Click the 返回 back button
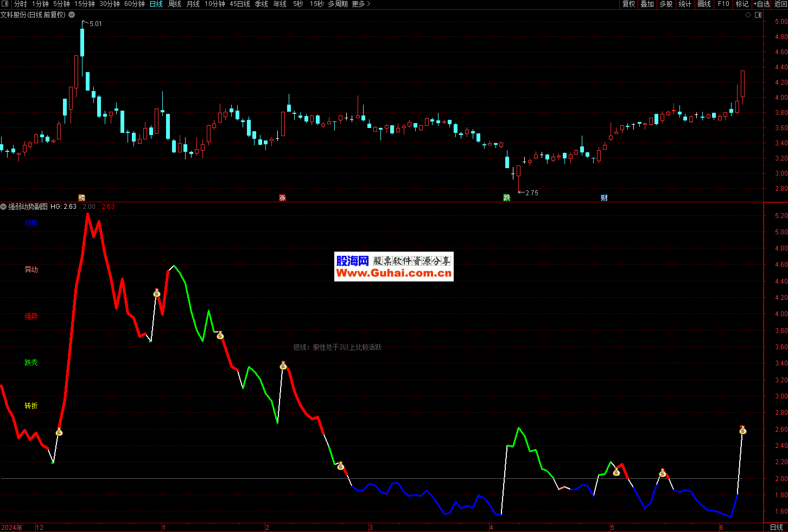This screenshot has height=532, width=788. pyautogui.click(x=781, y=4)
